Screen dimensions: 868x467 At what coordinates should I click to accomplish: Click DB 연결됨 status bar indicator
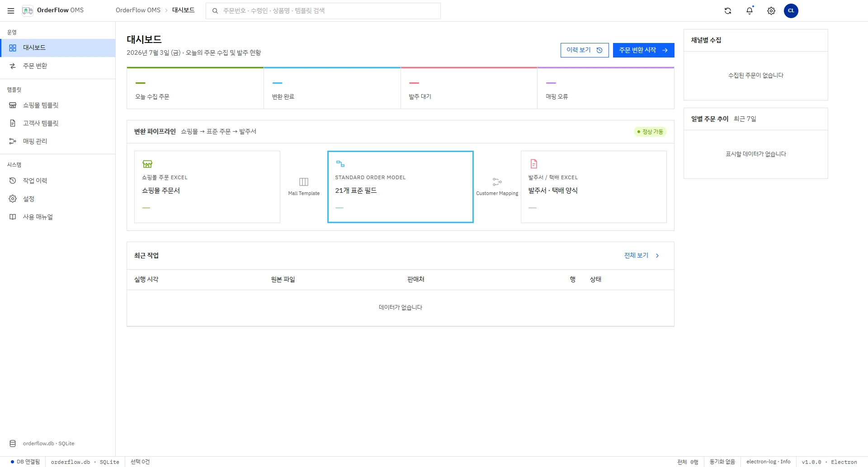25,462
